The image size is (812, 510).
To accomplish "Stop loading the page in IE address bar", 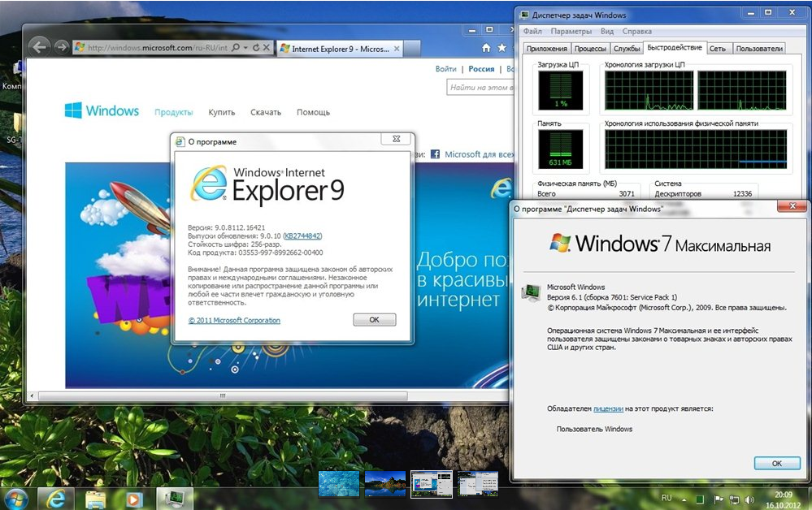I will [266, 48].
